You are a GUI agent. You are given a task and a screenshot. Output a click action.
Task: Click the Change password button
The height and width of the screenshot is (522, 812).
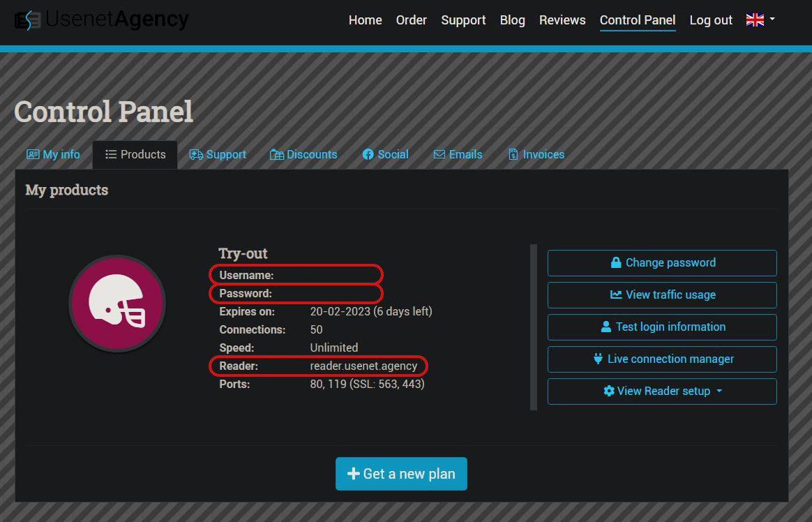pos(662,263)
